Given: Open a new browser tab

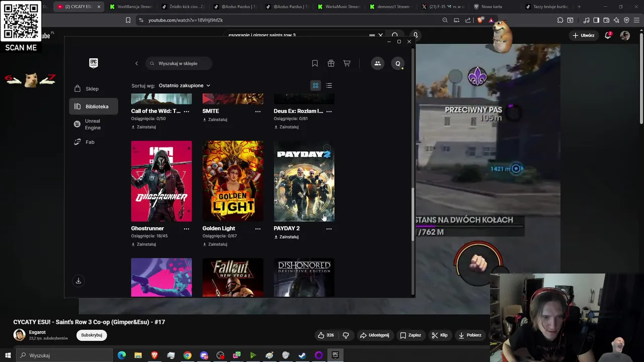Looking at the screenshot, I should pos(579,7).
